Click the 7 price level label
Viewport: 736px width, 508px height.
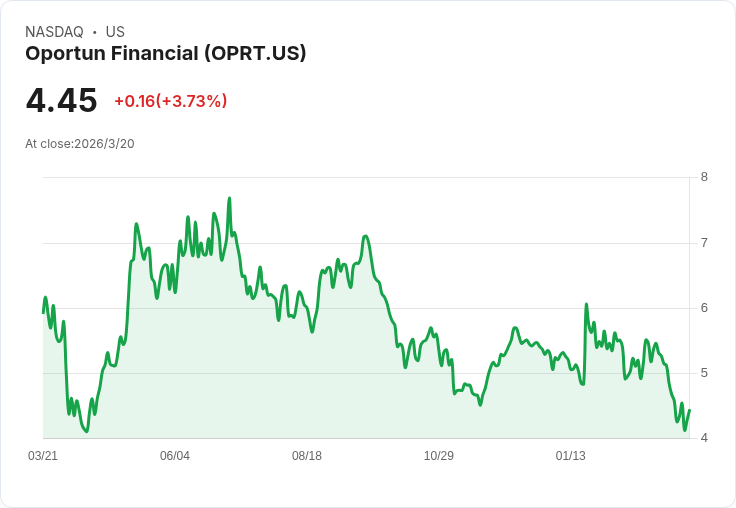[x=704, y=243]
